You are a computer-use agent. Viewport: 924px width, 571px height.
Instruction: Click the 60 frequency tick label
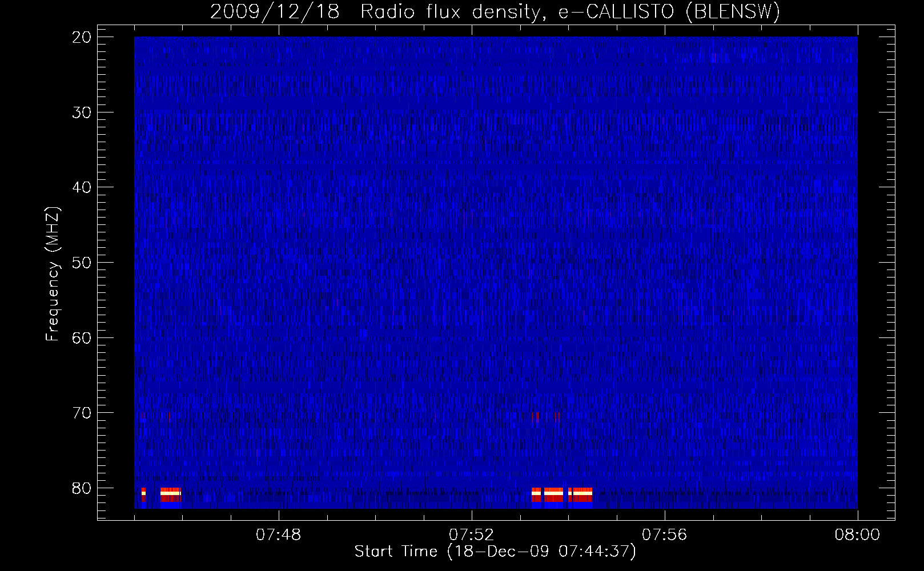[82, 338]
